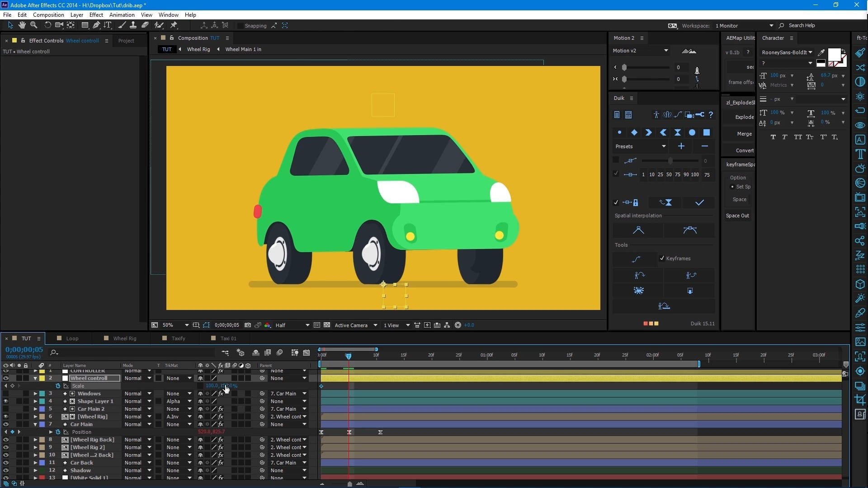Select the Rectangle shape tool
868x488 pixels.
click(85, 25)
